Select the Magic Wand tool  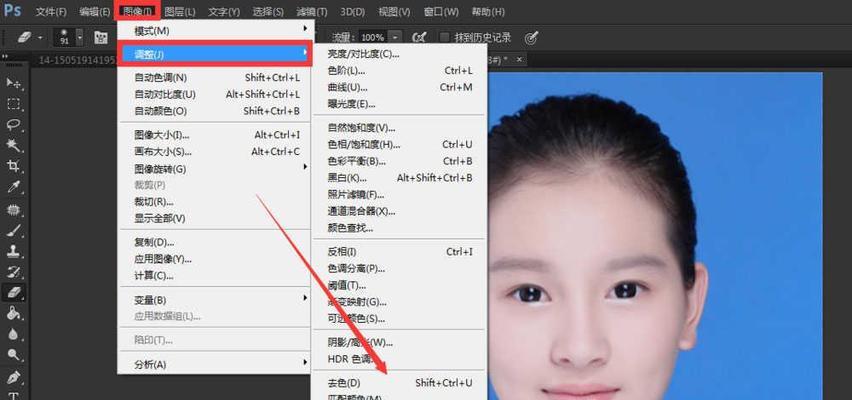(x=13, y=145)
